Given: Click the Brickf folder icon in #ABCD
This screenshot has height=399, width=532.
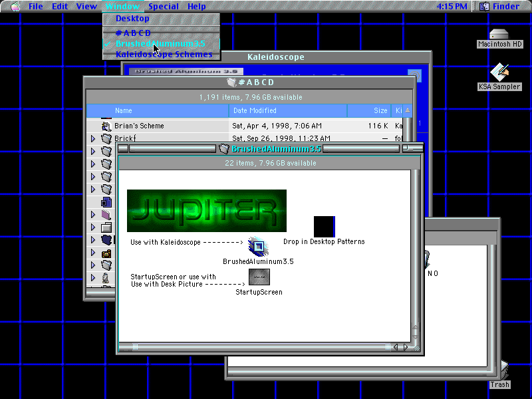Looking at the screenshot, I should [106, 138].
